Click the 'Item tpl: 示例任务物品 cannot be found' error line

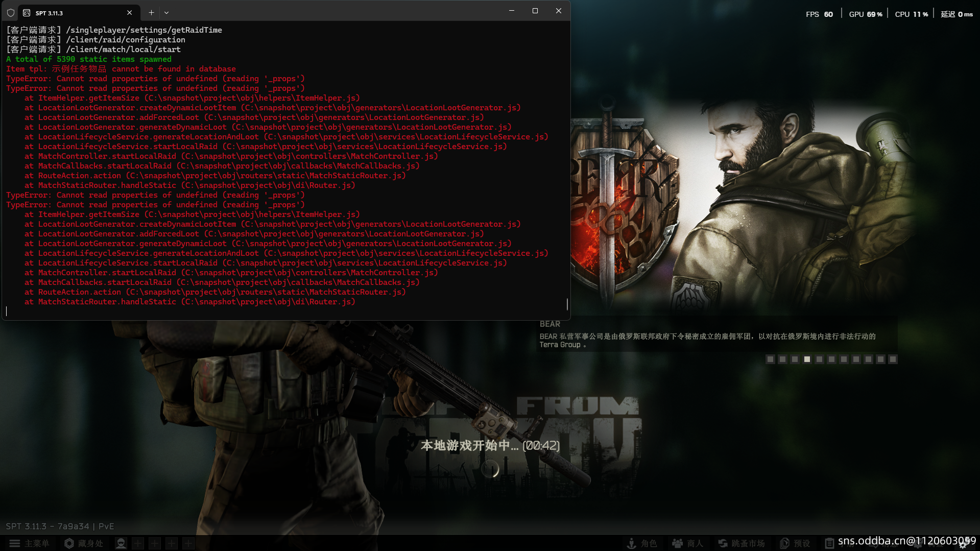point(121,69)
